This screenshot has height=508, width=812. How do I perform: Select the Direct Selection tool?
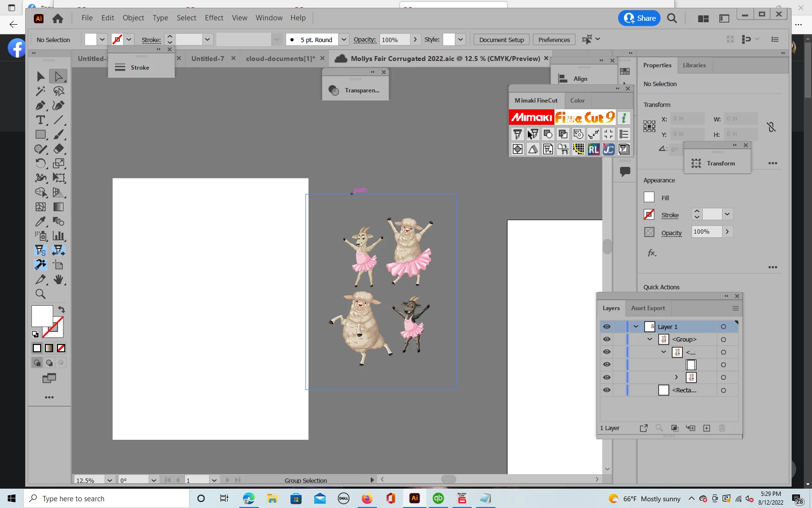tap(58, 76)
